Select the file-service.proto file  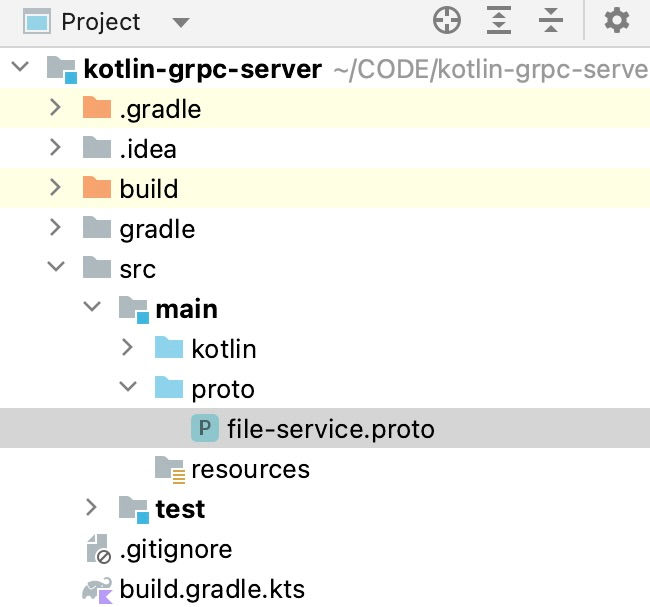click(325, 428)
